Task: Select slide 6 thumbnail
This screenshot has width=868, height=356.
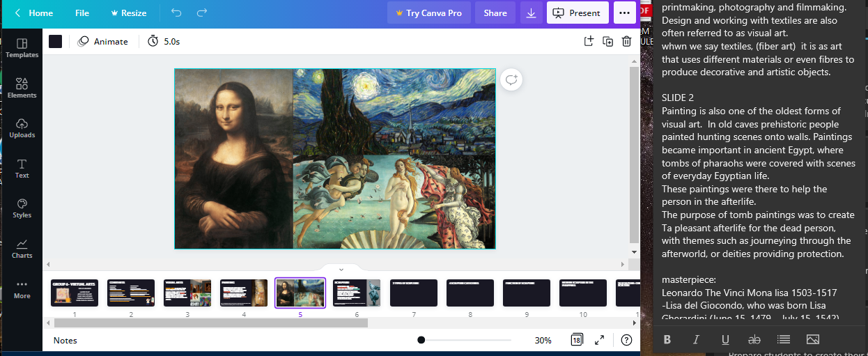Action: (357, 293)
